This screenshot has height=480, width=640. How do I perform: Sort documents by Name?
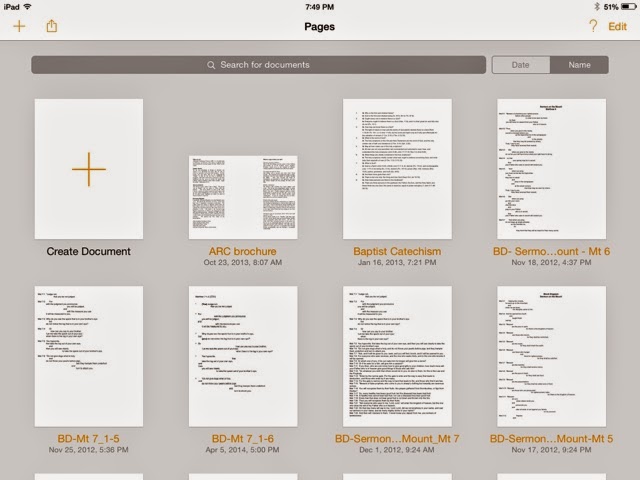pos(579,65)
